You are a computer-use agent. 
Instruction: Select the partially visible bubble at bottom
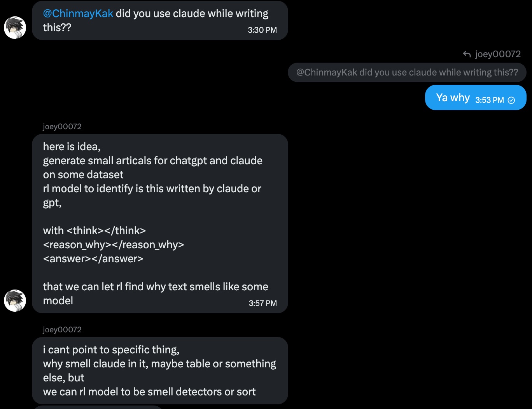click(97, 407)
